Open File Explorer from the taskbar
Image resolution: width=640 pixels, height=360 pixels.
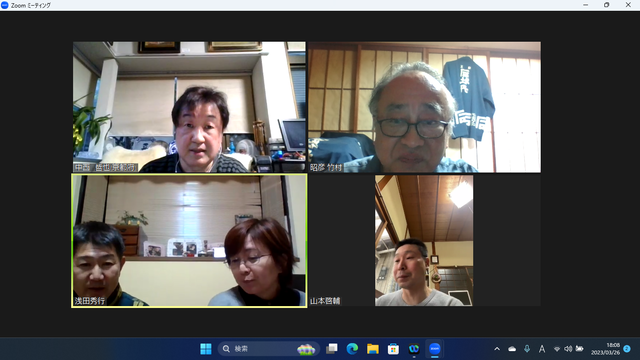click(373, 349)
